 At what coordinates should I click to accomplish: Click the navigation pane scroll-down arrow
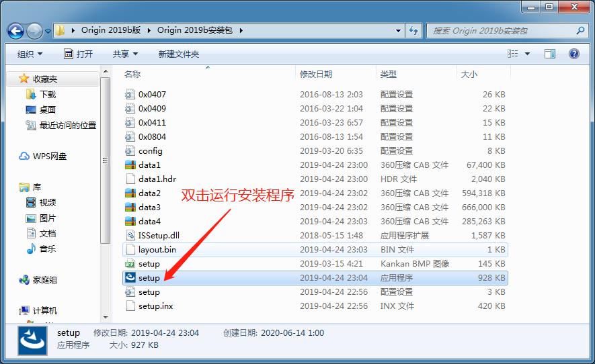pyautogui.click(x=106, y=318)
